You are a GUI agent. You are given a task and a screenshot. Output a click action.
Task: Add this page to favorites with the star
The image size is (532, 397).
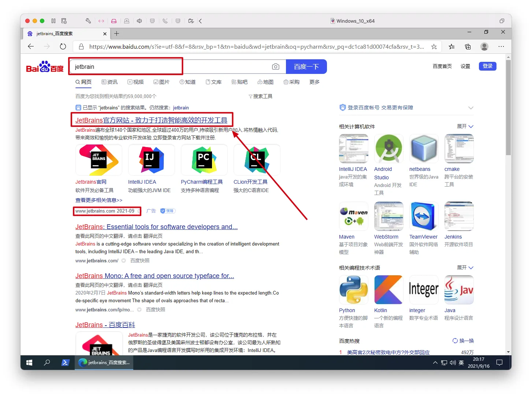(x=434, y=46)
